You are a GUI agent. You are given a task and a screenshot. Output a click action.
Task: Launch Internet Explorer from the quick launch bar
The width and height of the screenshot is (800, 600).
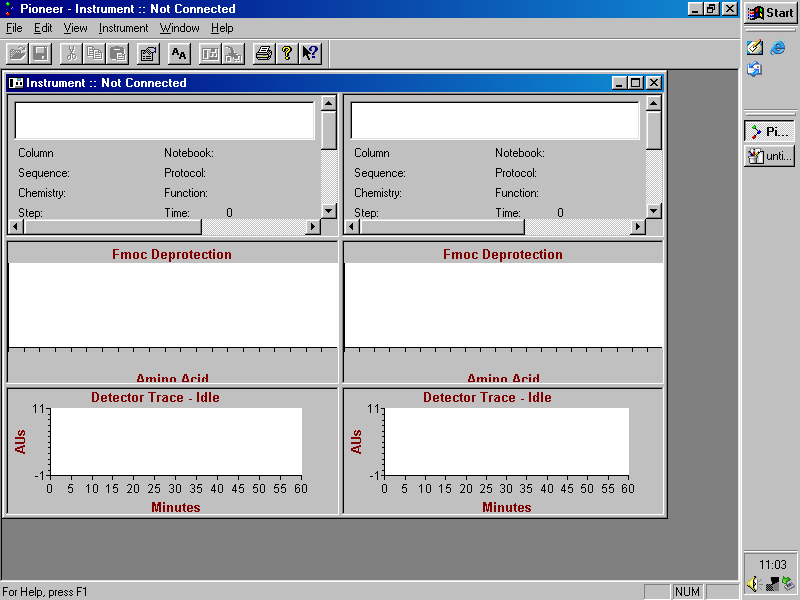[779, 46]
